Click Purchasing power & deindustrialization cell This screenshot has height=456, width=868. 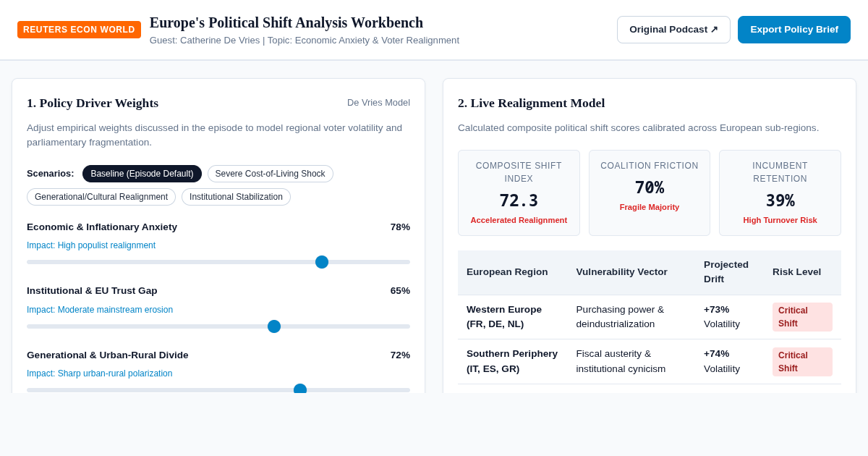point(620,317)
